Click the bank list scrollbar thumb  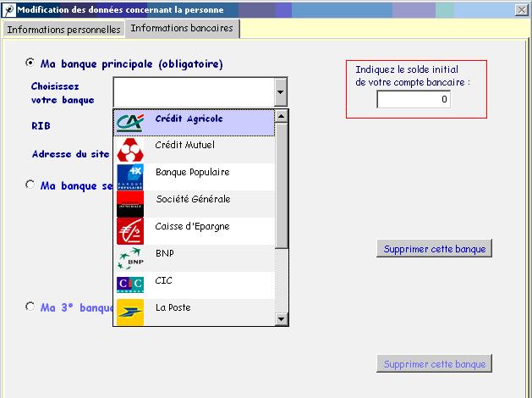282,185
